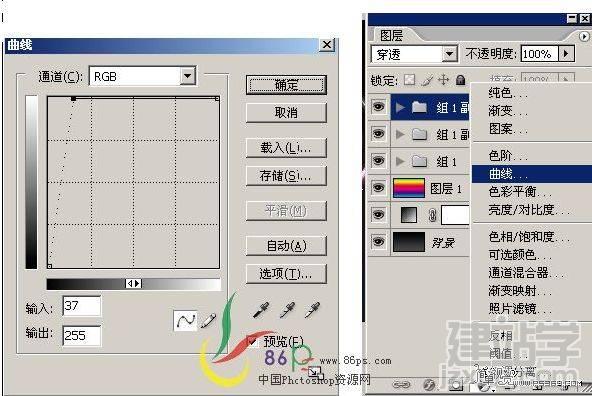
Task: Expand the 组 1 folder triangle
Action: (400, 162)
